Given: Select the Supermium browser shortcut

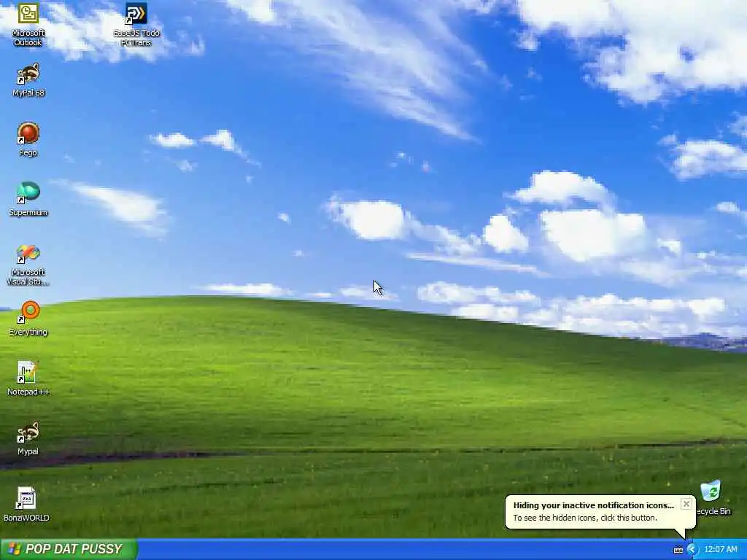Looking at the screenshot, I should pos(28,200).
